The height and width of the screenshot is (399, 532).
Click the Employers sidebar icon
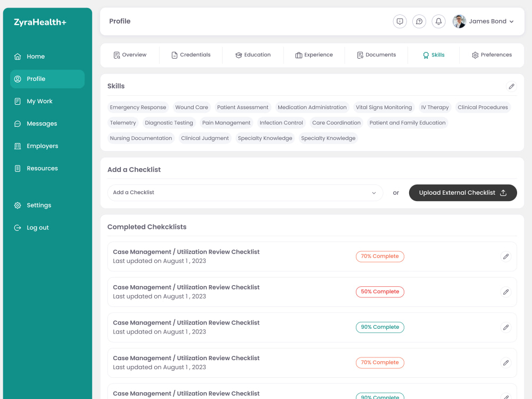(x=18, y=146)
